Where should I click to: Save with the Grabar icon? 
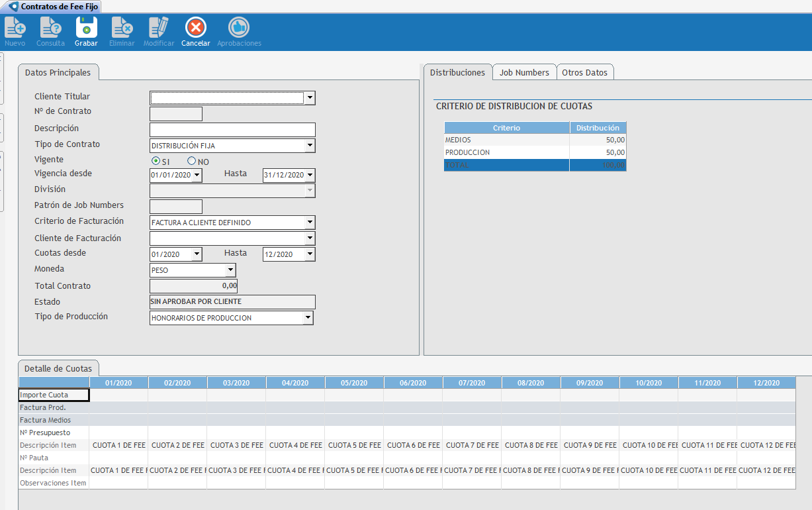click(86, 28)
